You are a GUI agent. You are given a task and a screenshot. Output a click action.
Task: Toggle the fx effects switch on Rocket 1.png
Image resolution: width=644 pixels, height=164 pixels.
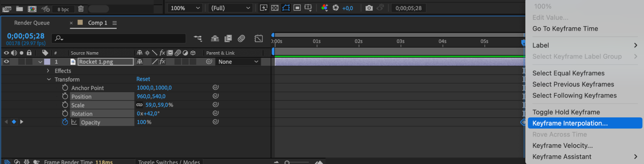pos(162,61)
